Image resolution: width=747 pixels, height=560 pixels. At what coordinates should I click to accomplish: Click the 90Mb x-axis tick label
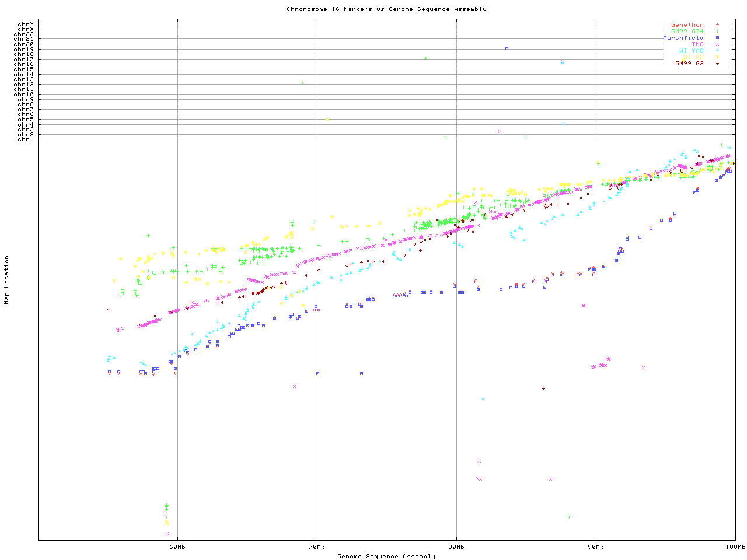596,547
